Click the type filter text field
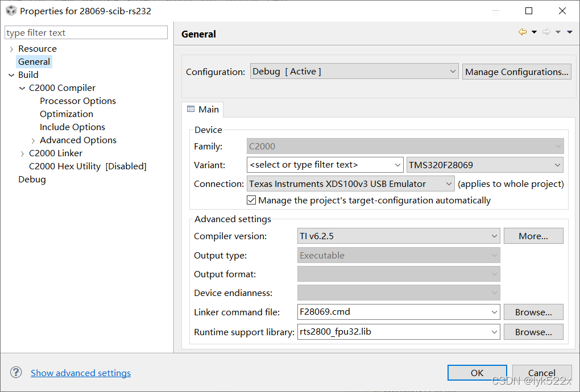The width and height of the screenshot is (580, 392). tap(86, 32)
